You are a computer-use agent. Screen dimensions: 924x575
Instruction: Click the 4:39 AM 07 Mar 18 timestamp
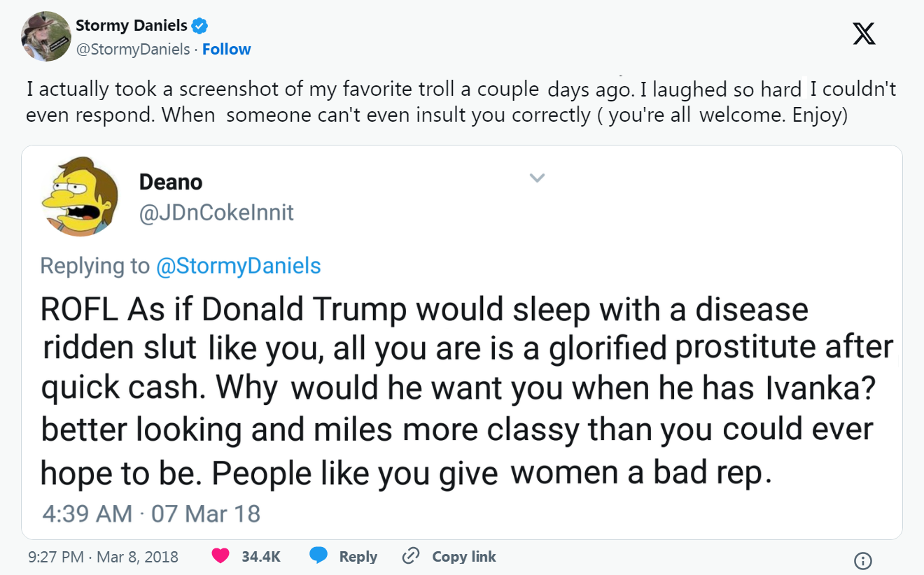151,514
